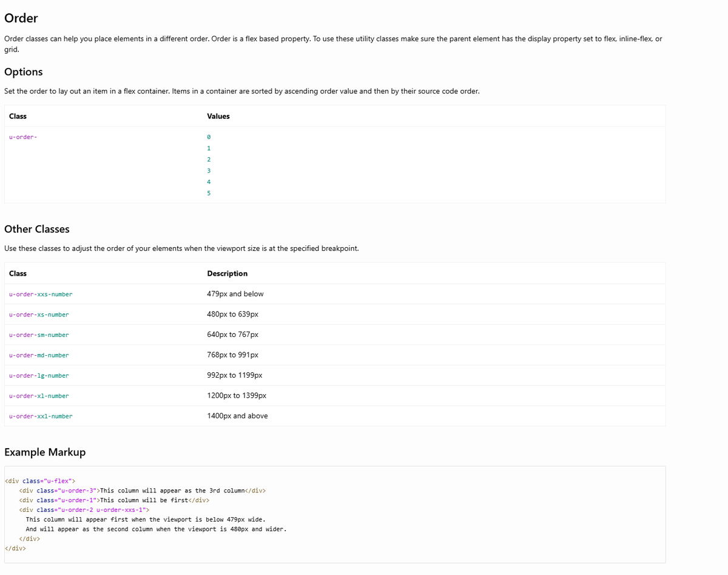Click the intro paragraph about Order classes

[333, 44]
